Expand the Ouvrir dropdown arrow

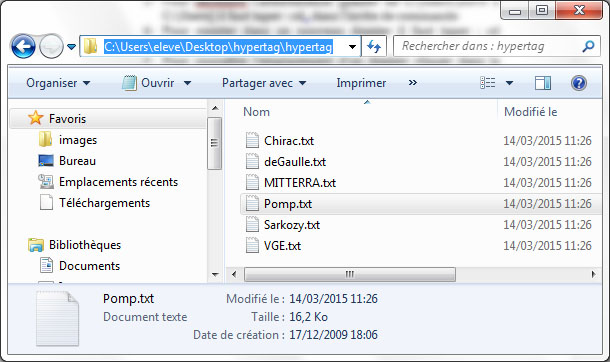point(188,83)
